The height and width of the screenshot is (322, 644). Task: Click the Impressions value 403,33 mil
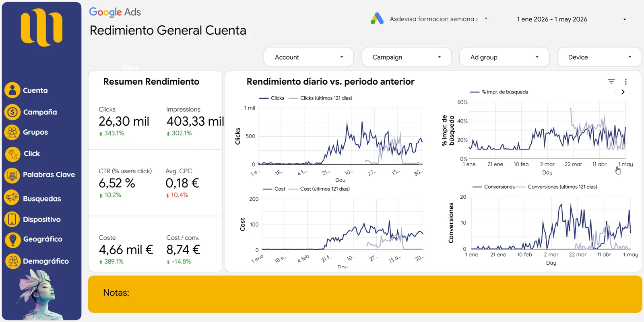click(195, 121)
